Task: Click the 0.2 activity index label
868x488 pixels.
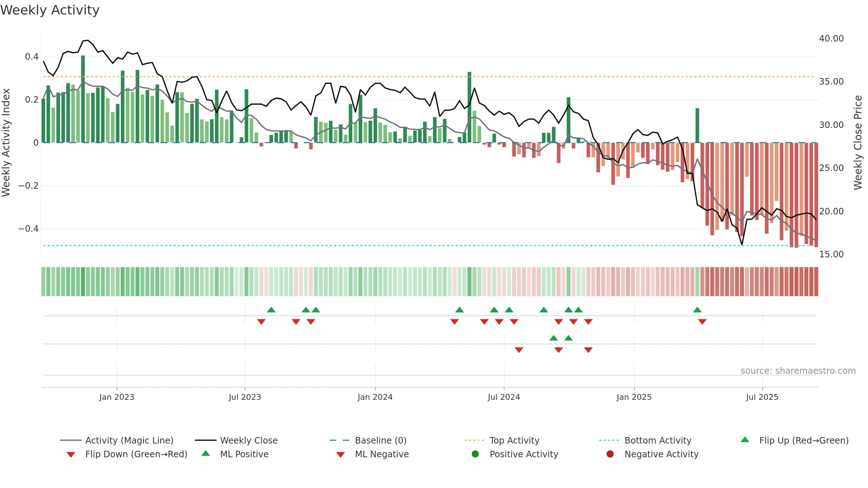Action: (x=32, y=100)
